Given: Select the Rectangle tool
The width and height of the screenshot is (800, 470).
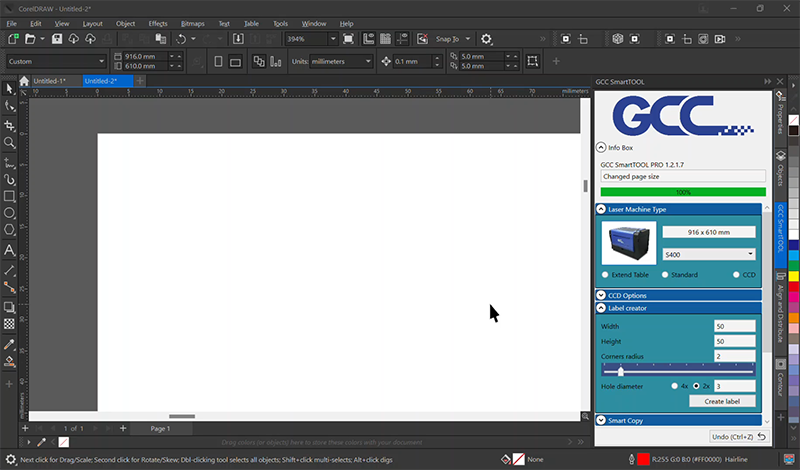Looking at the screenshot, I should [10, 196].
